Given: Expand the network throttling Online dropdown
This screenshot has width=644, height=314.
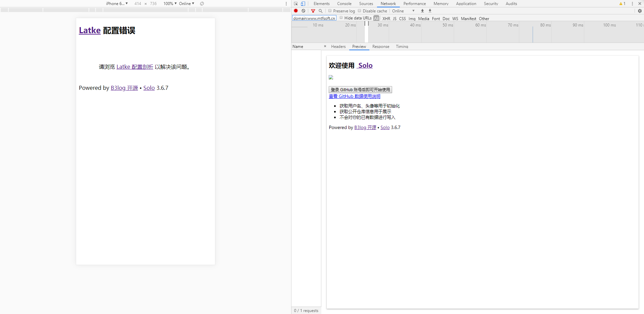Looking at the screenshot, I should tap(404, 11).
